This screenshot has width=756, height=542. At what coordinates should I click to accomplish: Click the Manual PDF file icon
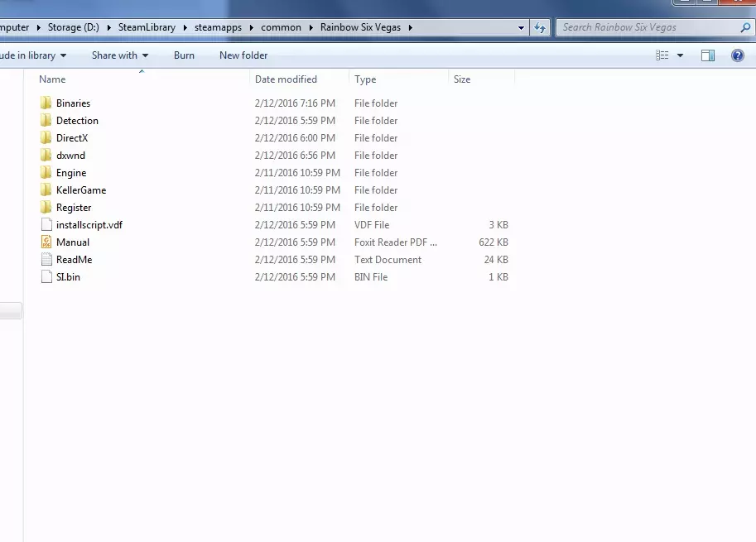point(46,242)
